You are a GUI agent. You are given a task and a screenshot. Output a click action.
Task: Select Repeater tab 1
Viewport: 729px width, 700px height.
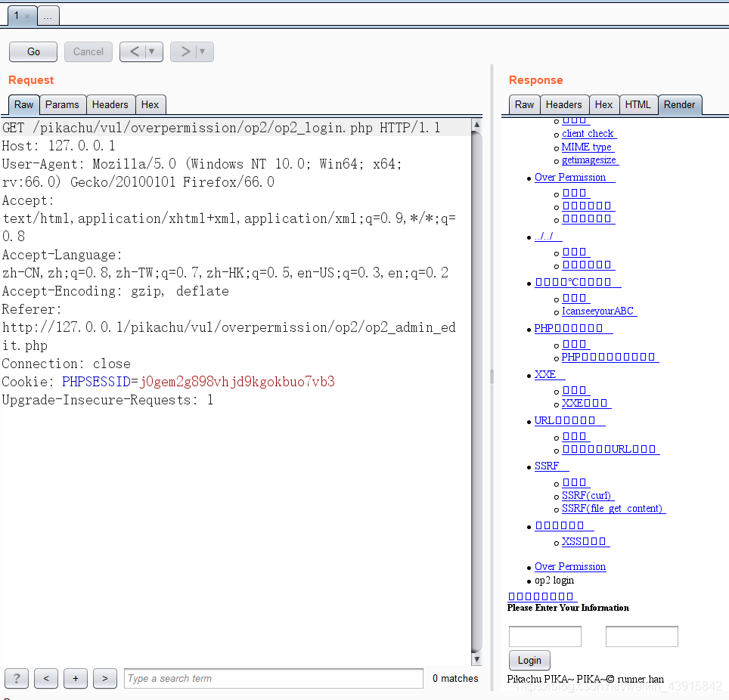[17, 16]
